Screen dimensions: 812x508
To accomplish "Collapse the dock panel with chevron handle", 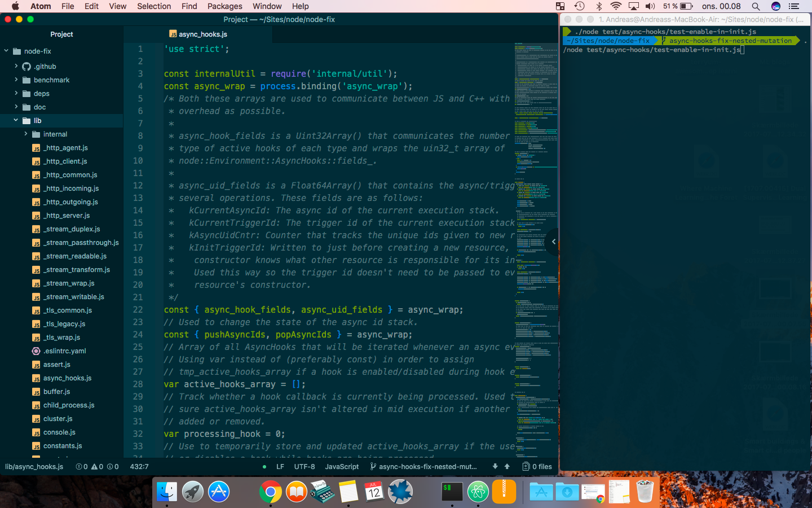I will point(553,242).
